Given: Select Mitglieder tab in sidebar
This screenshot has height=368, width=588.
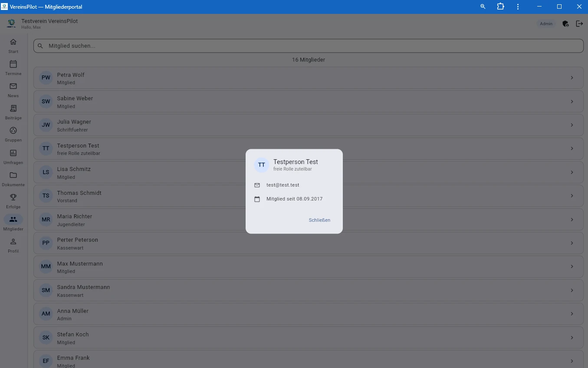Looking at the screenshot, I should point(13,223).
